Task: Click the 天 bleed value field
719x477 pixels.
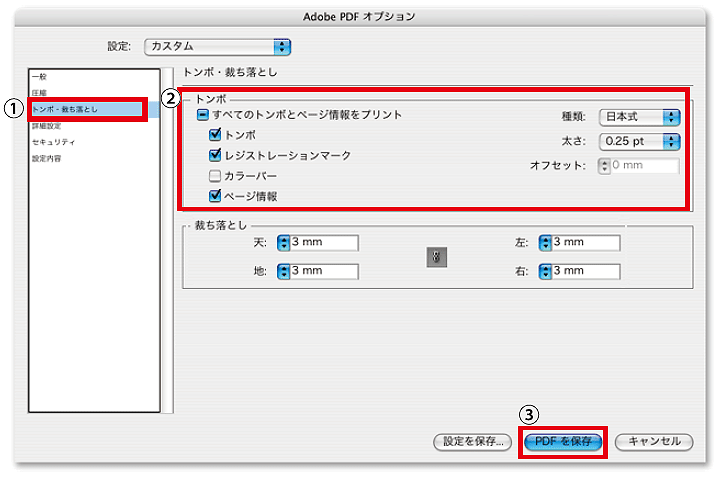Action: pos(324,243)
